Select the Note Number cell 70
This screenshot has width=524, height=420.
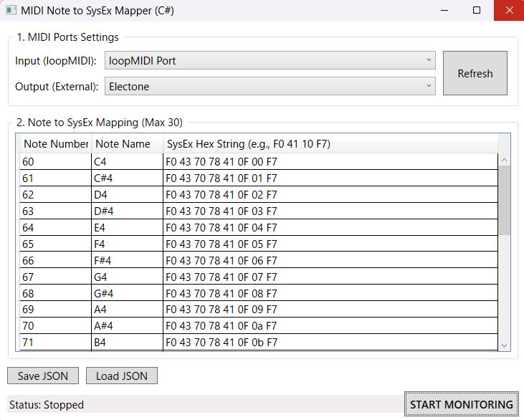[x=56, y=326]
